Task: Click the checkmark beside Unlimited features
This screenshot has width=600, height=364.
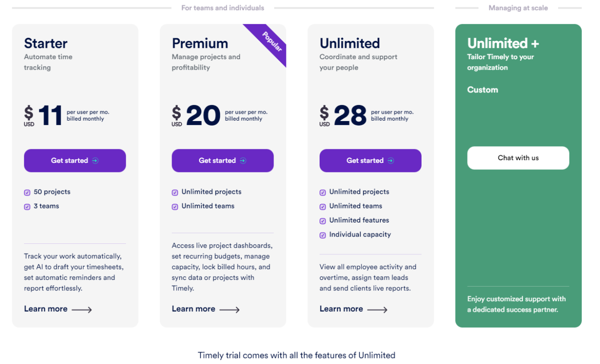Action: tap(323, 221)
